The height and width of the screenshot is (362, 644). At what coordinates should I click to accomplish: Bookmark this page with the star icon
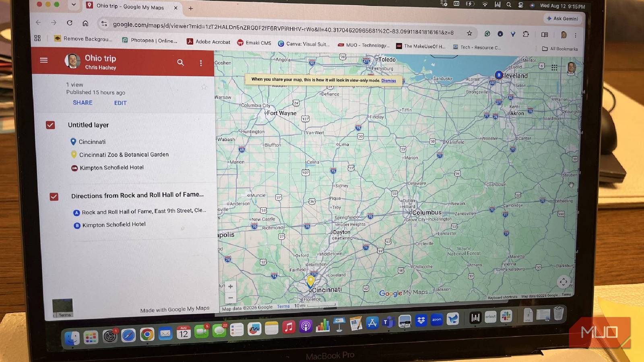[x=469, y=33]
